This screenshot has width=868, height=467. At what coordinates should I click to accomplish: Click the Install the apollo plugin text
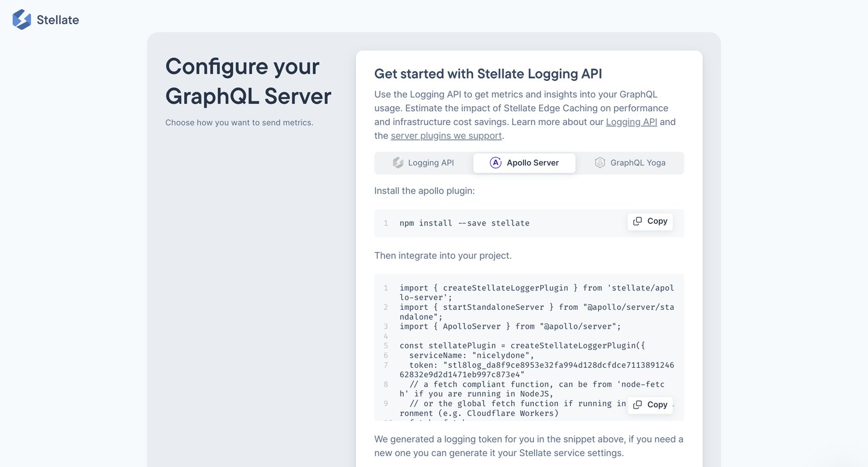point(425,191)
